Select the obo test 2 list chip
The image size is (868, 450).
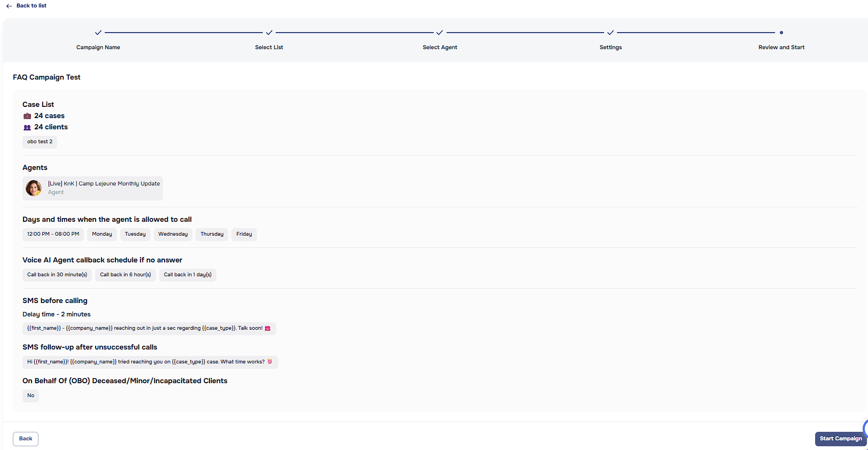point(40,142)
